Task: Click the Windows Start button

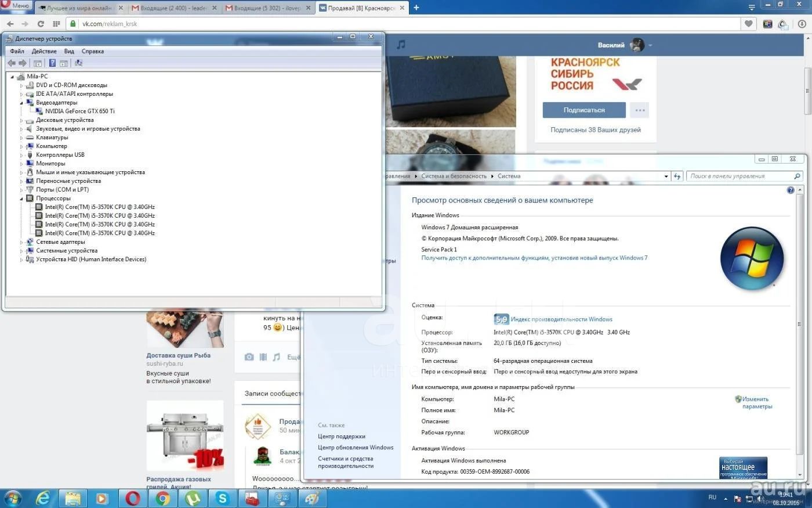Action: tap(12, 498)
